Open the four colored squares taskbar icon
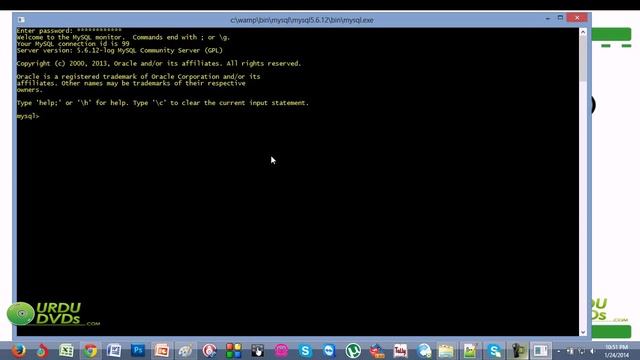The width and height of the screenshot is (640, 360). click(233, 351)
